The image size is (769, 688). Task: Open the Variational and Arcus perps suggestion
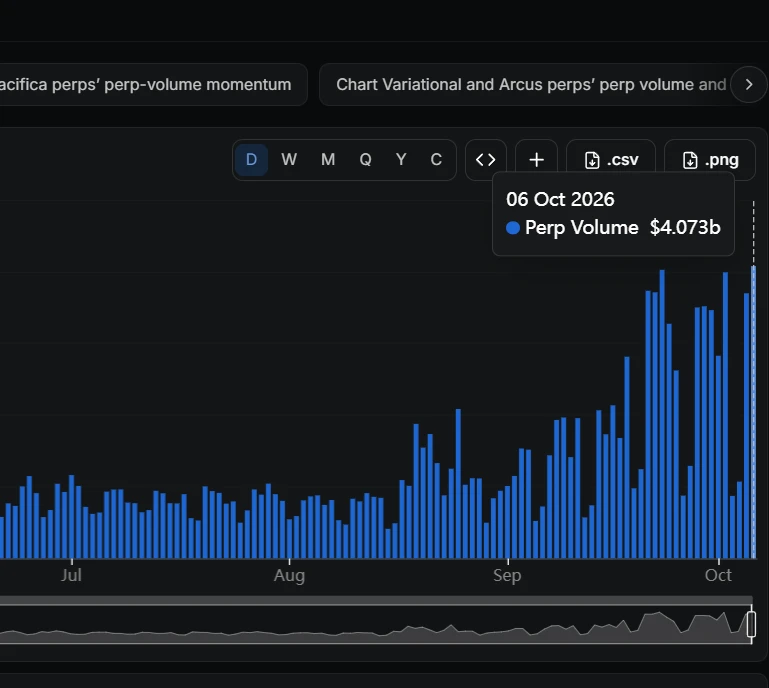coord(532,84)
